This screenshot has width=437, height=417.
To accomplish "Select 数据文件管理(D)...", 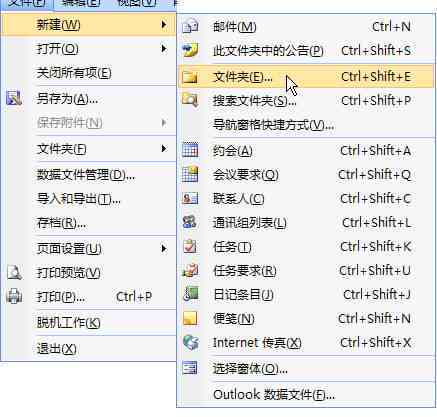I will 88,175.
